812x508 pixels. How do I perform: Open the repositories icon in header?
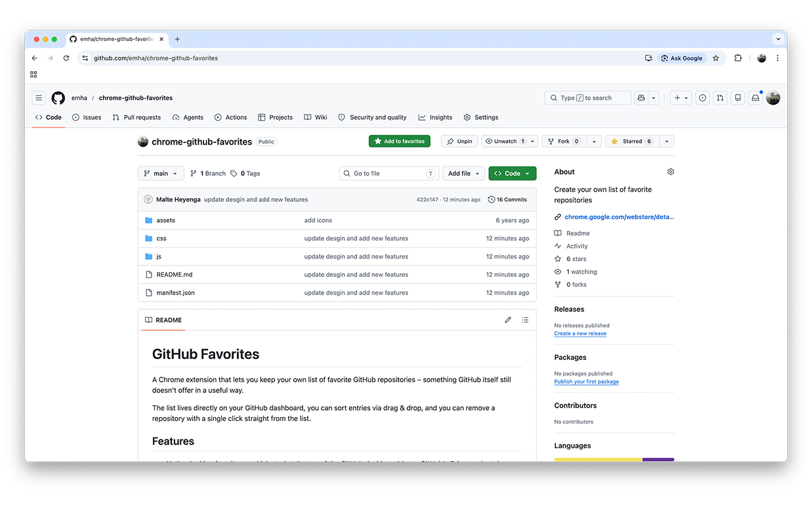(738, 98)
